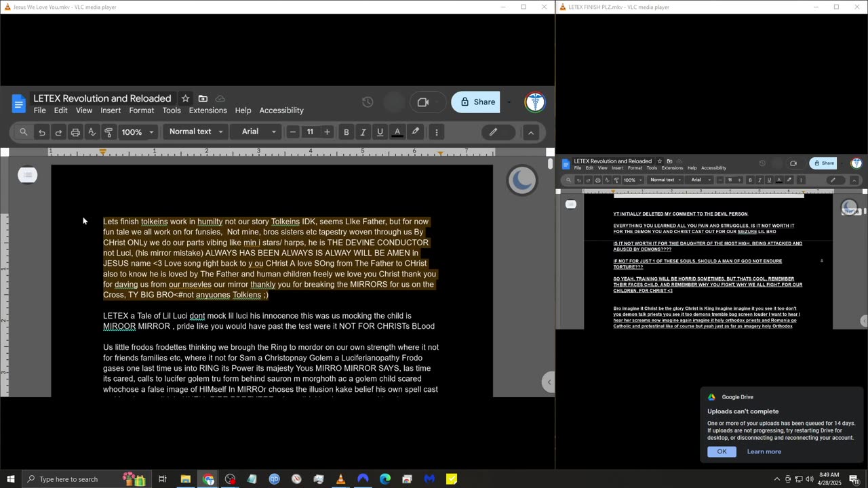Image resolution: width=868 pixels, height=488 pixels.
Task: Click the move to folder icon beside title
Action: click(x=203, y=98)
